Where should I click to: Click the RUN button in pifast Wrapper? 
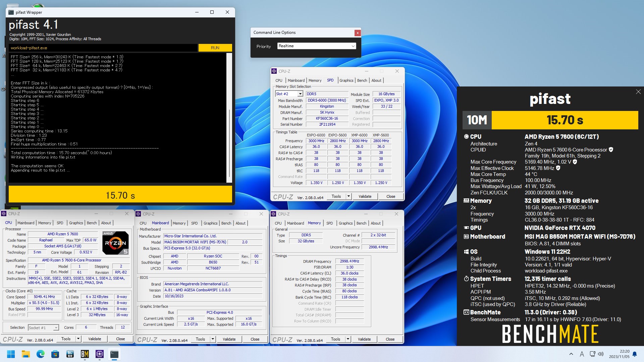(x=215, y=48)
